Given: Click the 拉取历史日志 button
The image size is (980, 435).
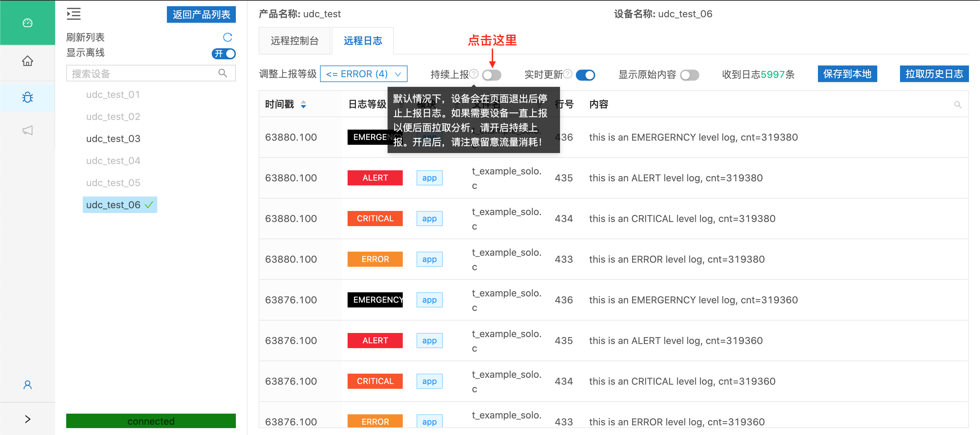Looking at the screenshot, I should point(934,74).
